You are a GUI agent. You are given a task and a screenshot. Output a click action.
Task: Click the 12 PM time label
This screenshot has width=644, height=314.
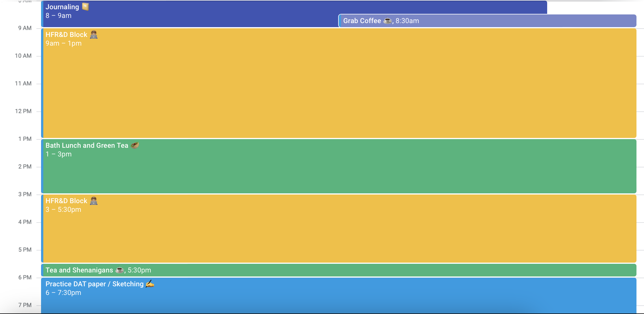coord(23,111)
